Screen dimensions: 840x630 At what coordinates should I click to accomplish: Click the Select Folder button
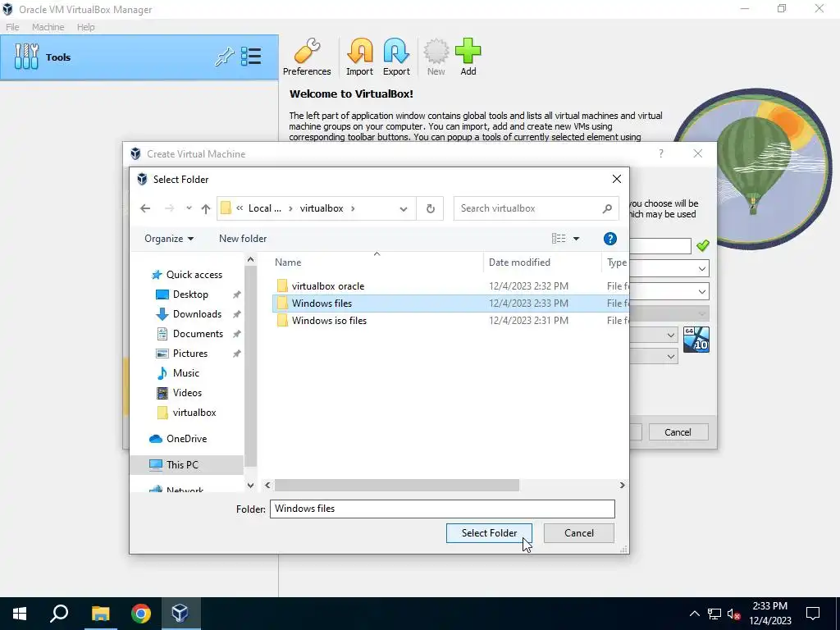coord(489,533)
